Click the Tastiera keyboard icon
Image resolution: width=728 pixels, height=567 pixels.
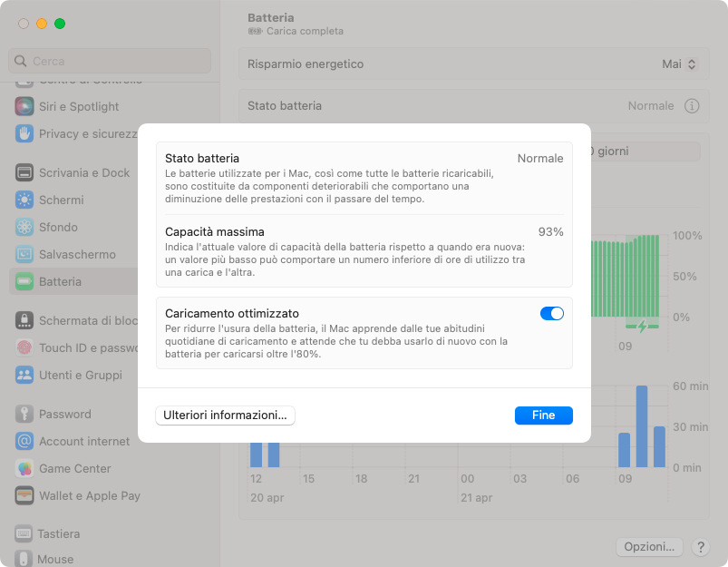point(24,534)
